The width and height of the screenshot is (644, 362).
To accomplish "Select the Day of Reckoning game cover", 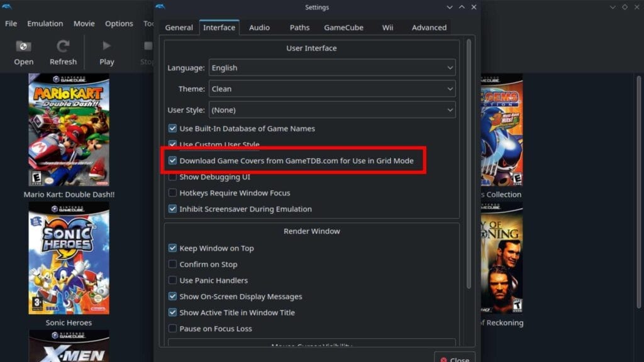I will (x=501, y=258).
